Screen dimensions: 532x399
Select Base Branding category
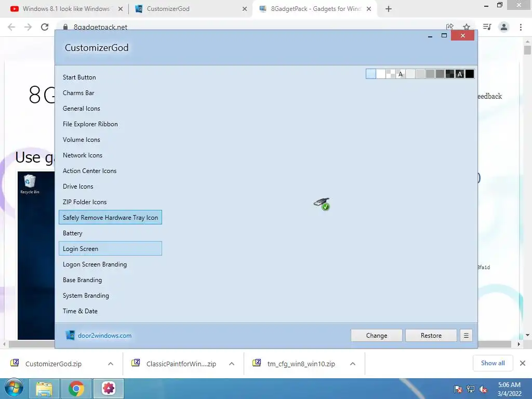(110, 280)
